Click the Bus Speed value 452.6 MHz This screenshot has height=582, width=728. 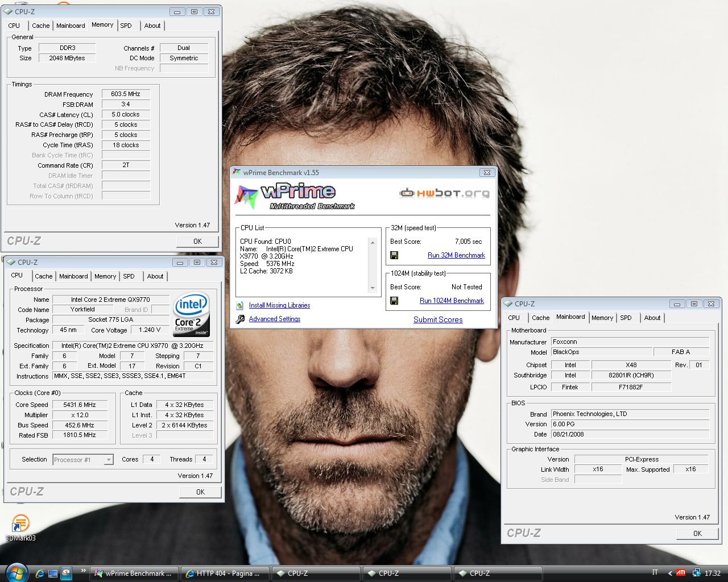point(80,425)
